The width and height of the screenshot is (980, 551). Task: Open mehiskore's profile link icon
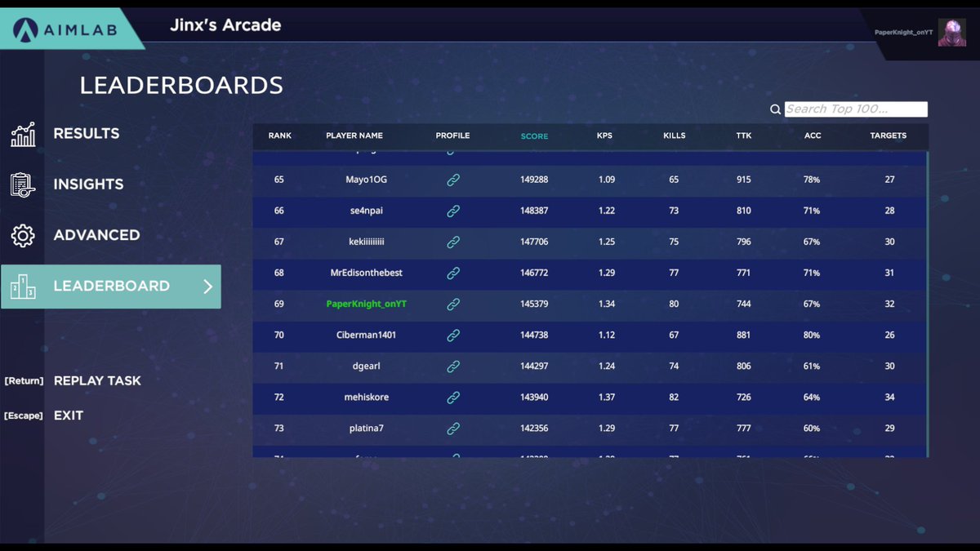click(453, 398)
